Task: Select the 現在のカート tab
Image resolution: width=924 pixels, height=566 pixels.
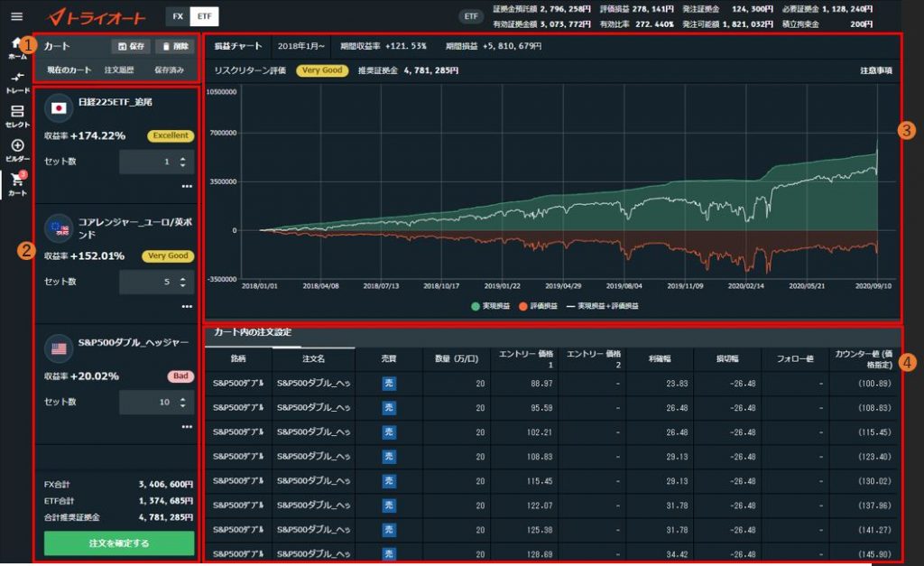Action: [69, 70]
